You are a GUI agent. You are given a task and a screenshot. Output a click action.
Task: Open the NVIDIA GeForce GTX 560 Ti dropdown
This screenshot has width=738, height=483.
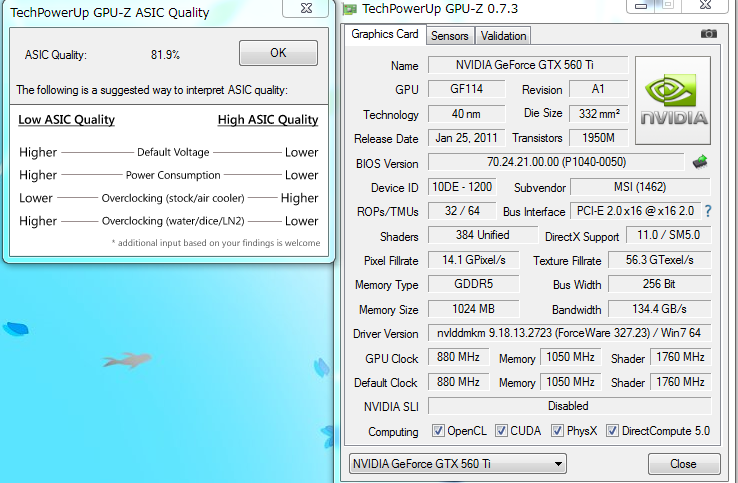coord(457,464)
